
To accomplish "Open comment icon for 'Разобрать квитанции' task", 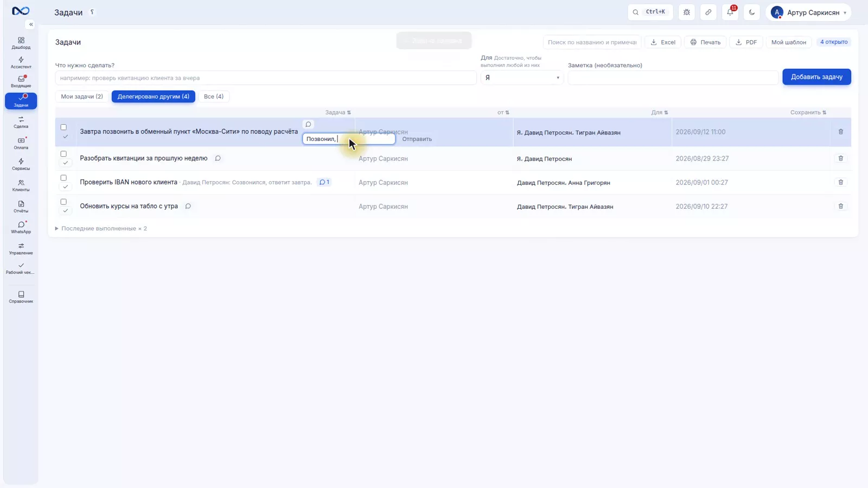I will (218, 158).
